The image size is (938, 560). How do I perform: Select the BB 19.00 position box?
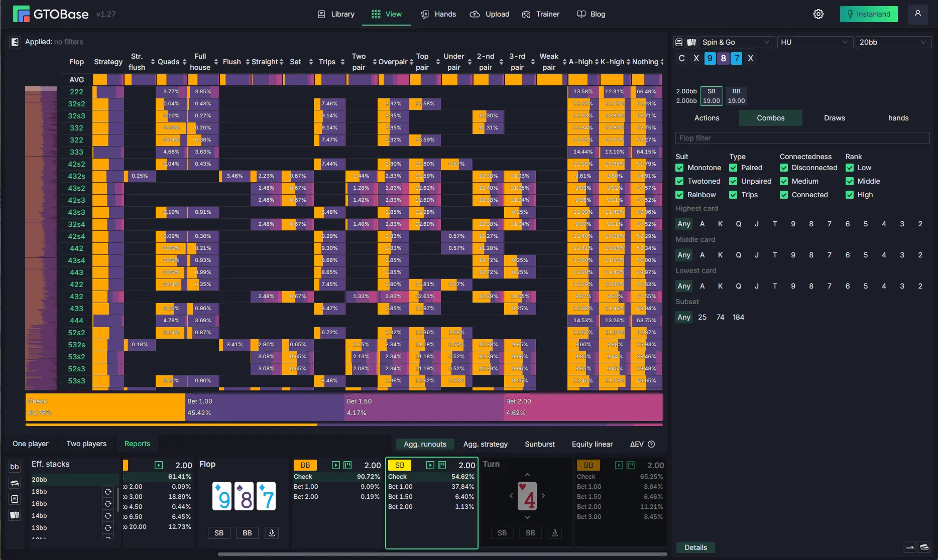(x=736, y=96)
